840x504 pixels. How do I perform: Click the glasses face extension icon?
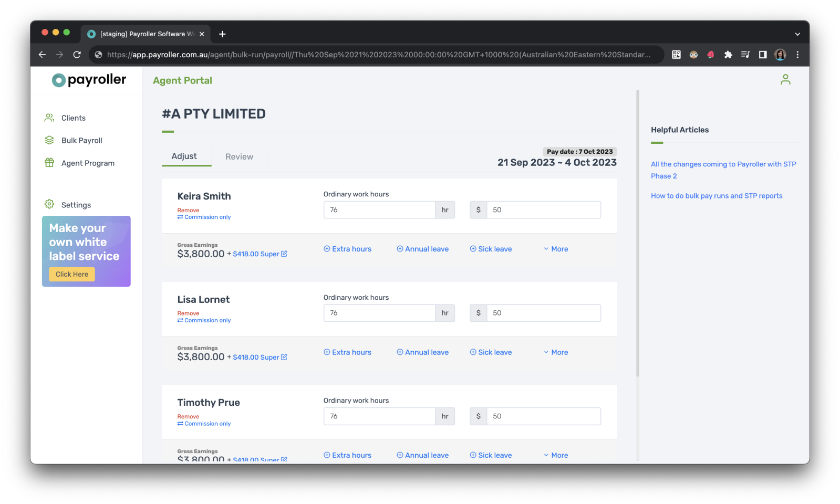click(693, 55)
